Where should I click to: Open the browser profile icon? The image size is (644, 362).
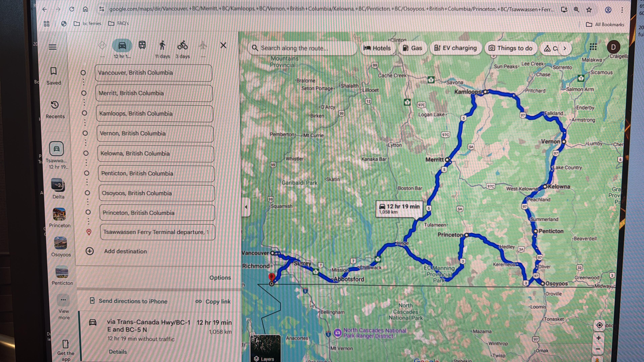click(x=608, y=10)
